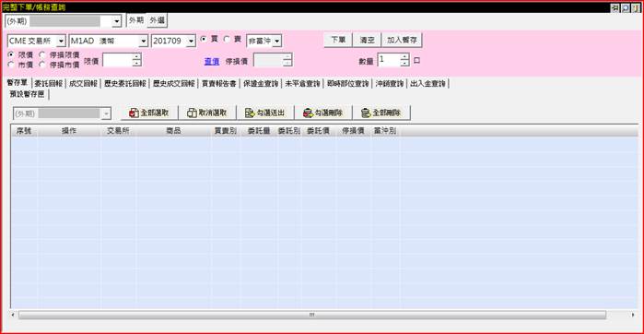Open the CME 交易所 exchange dropdown
Image resolution: width=644 pixels, height=334 pixels.
click(x=61, y=42)
